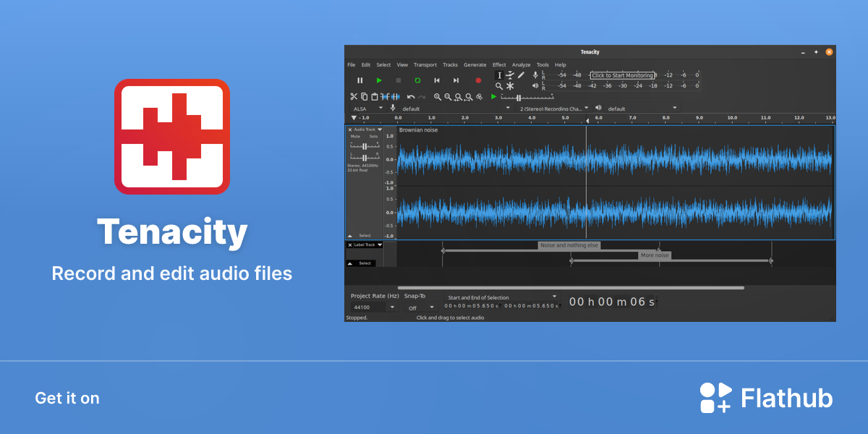Open the 2 (Stereo) Recording Channels dropdown

click(553, 109)
